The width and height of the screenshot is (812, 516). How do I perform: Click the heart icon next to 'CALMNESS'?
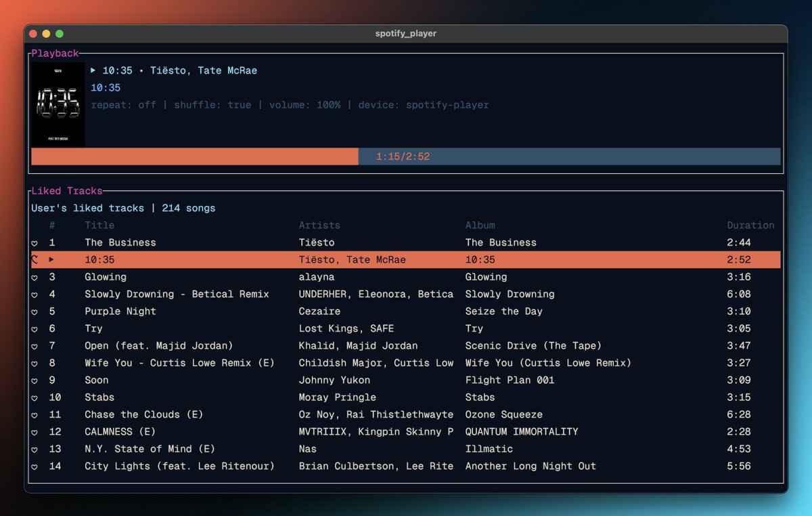click(35, 431)
